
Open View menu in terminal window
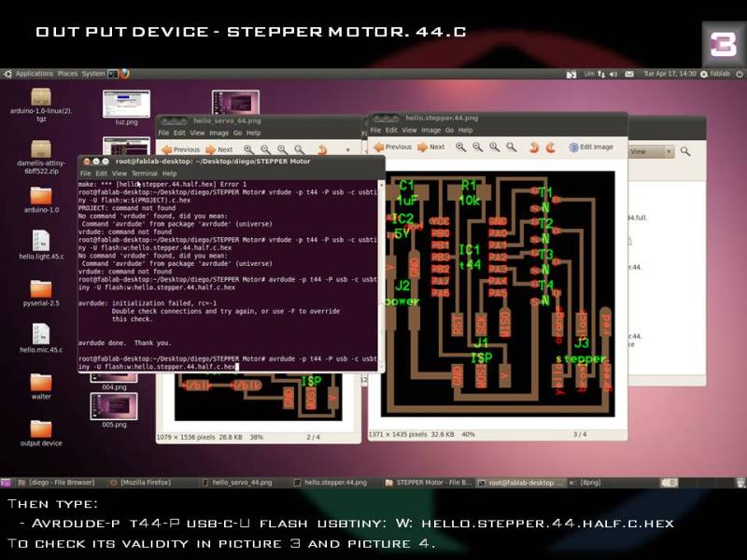pyautogui.click(x=120, y=174)
